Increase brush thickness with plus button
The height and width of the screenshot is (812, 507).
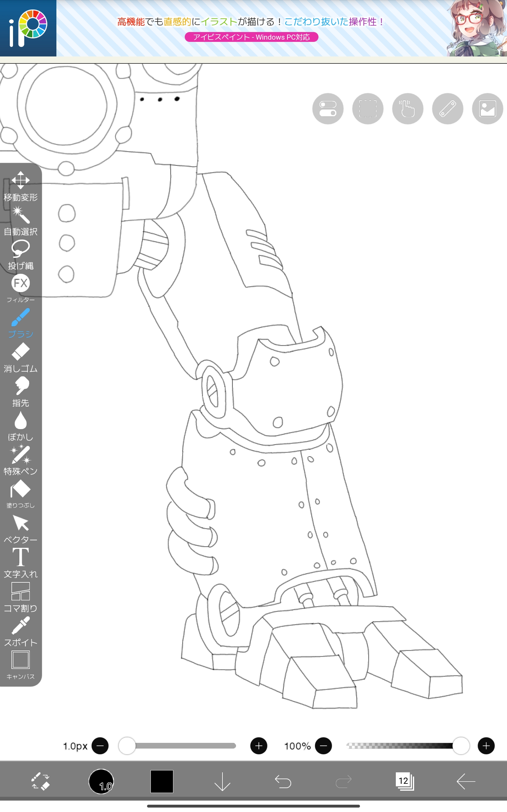tap(259, 746)
